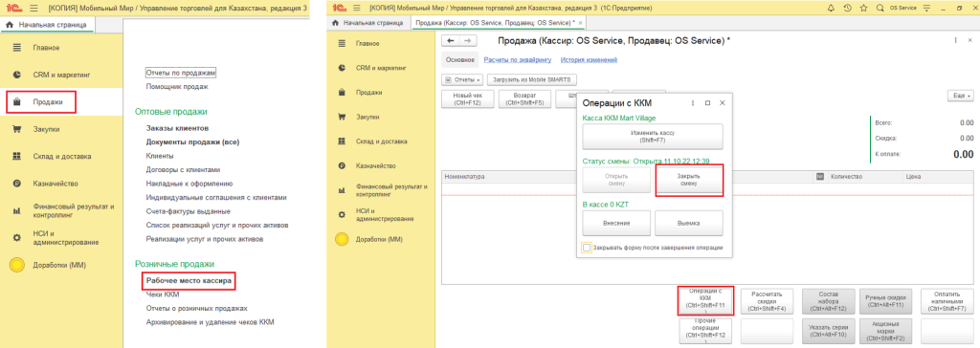The width and height of the screenshot is (980, 348).
Task: Open Рабочее место кассира
Action: point(189,282)
